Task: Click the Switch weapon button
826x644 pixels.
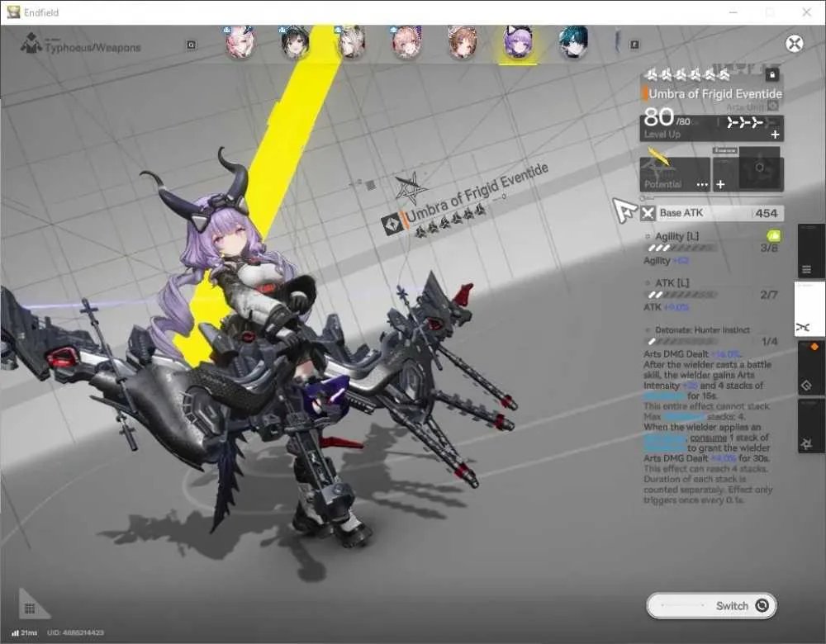Action: tap(712, 605)
